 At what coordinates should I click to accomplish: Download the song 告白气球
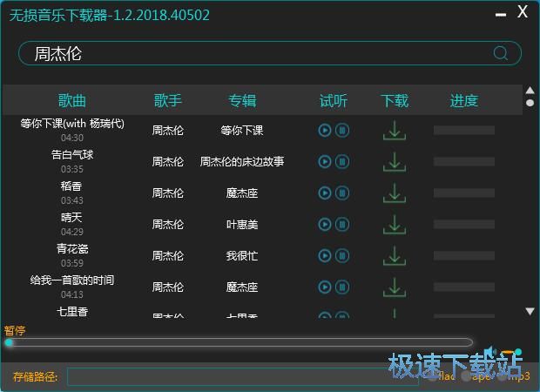(395, 161)
